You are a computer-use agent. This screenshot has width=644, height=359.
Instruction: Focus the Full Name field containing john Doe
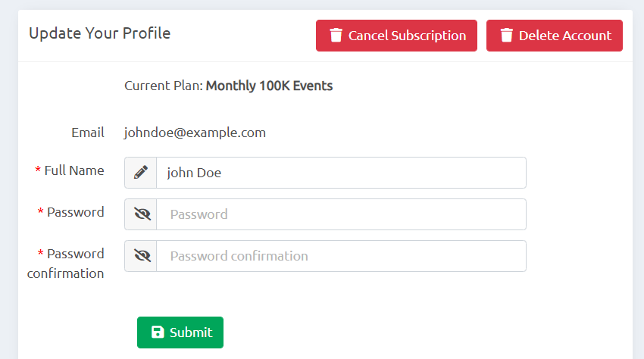pos(341,173)
